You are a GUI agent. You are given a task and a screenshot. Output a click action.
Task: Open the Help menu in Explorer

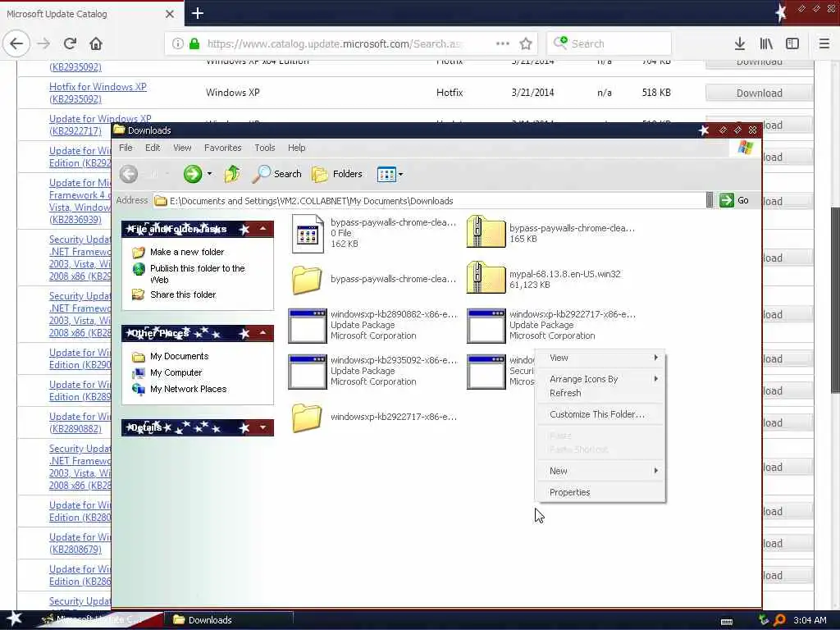click(296, 148)
